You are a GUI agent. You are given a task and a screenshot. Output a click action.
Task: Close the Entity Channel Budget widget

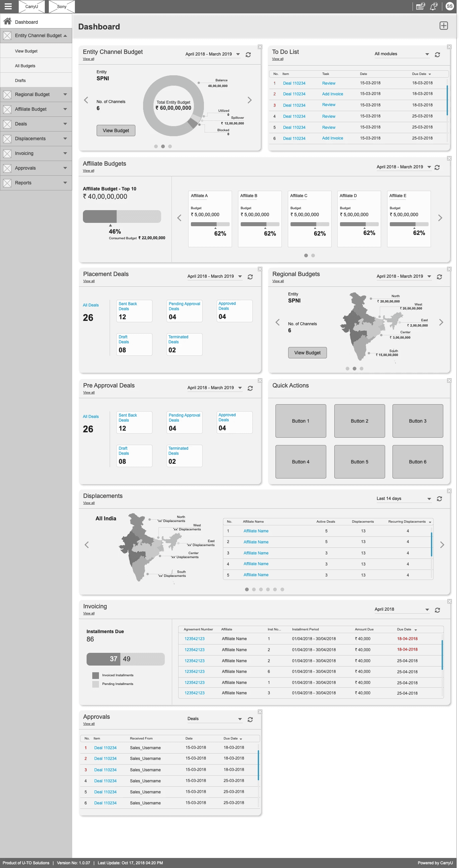[x=260, y=47]
